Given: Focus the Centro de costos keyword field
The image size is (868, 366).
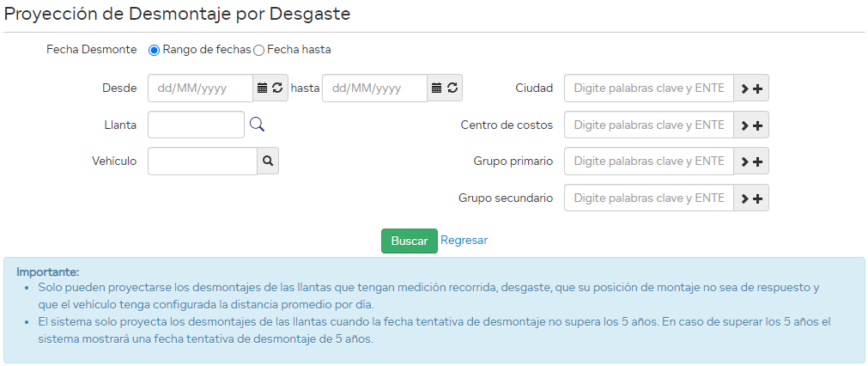Looking at the screenshot, I should tap(648, 125).
